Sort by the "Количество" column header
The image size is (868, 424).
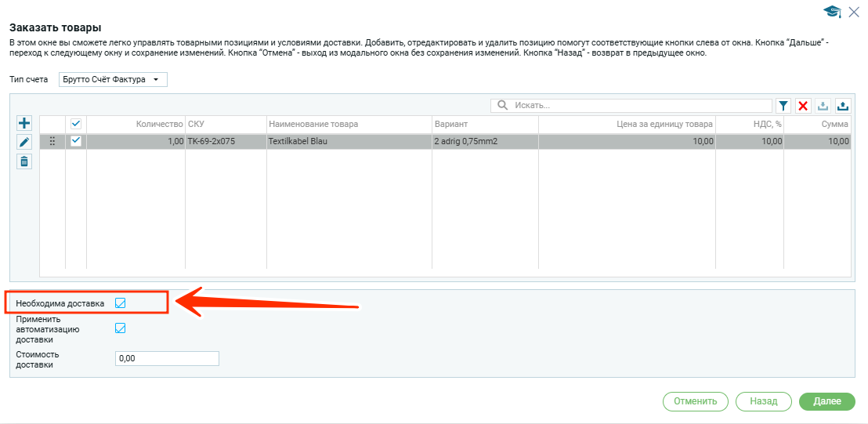[x=159, y=124]
